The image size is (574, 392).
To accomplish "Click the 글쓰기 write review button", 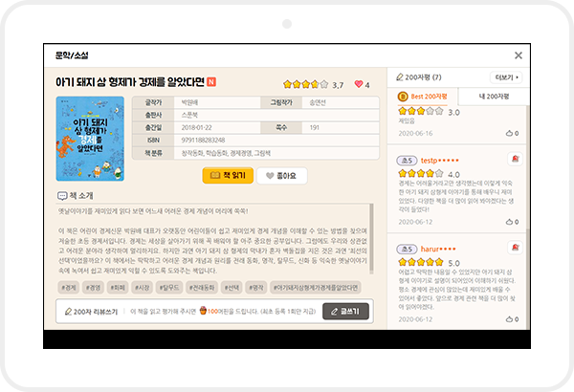I will [x=345, y=311].
